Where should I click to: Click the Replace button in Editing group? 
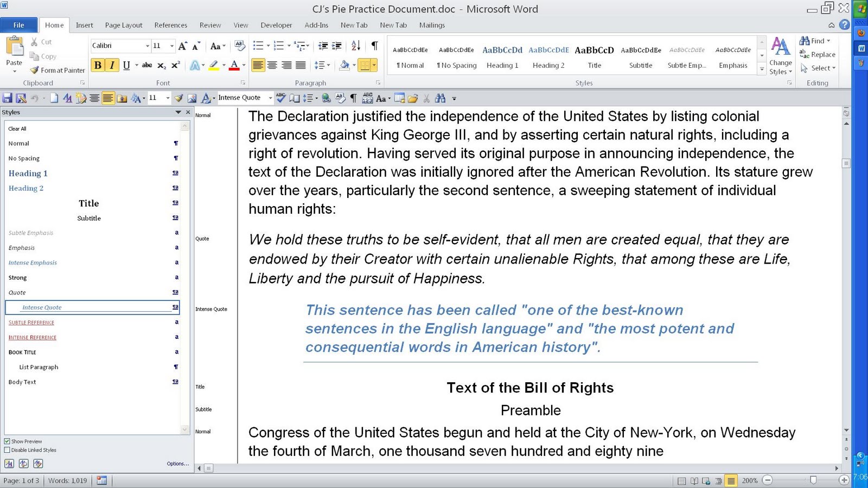(818, 54)
